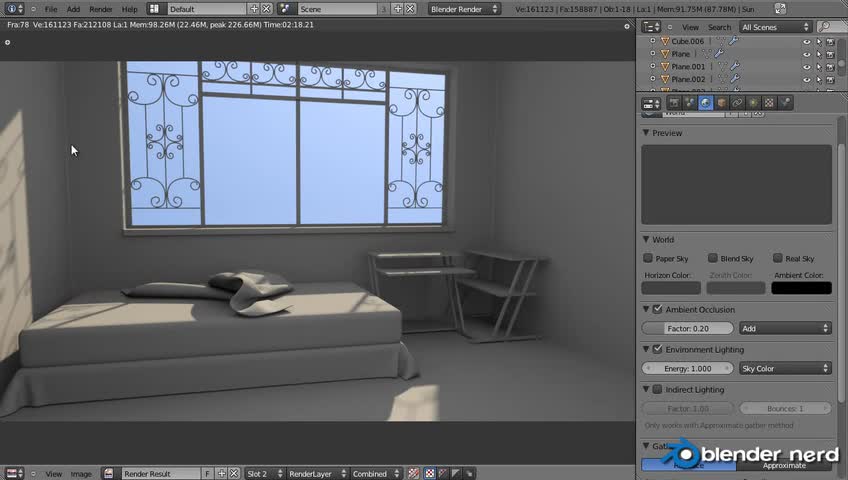This screenshot has width=848, height=480.
Task: Click the image browse icon beside Render Result
Action: (x=109, y=474)
